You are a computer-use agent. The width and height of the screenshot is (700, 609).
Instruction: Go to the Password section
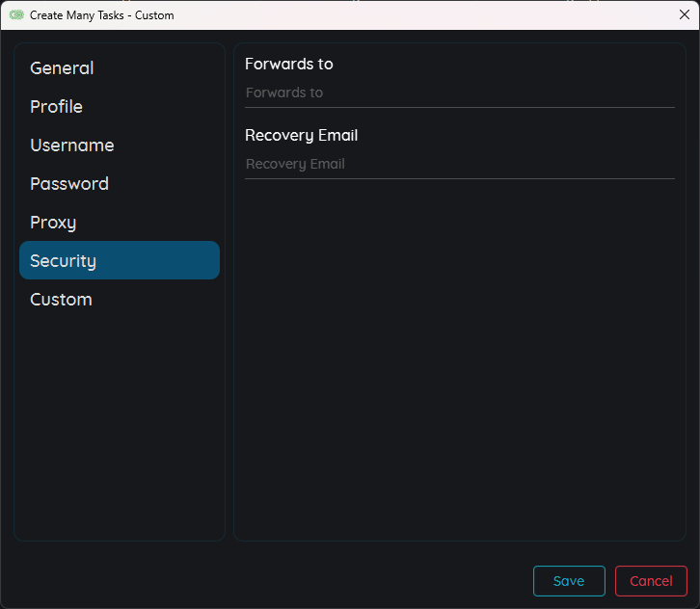(69, 184)
